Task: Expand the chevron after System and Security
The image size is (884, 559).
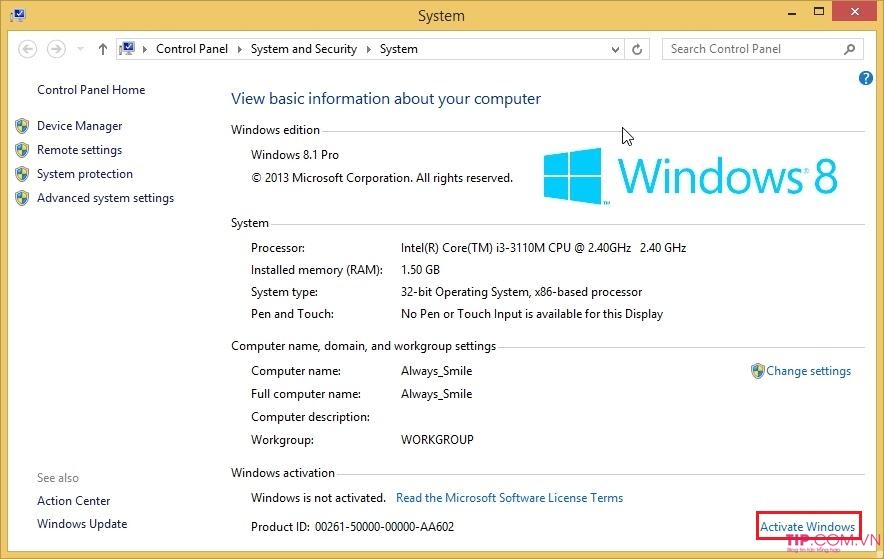Action: (x=369, y=50)
